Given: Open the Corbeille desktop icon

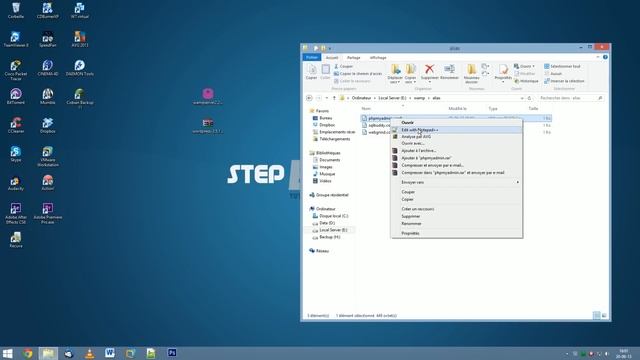Looking at the screenshot, I should coord(16,11).
